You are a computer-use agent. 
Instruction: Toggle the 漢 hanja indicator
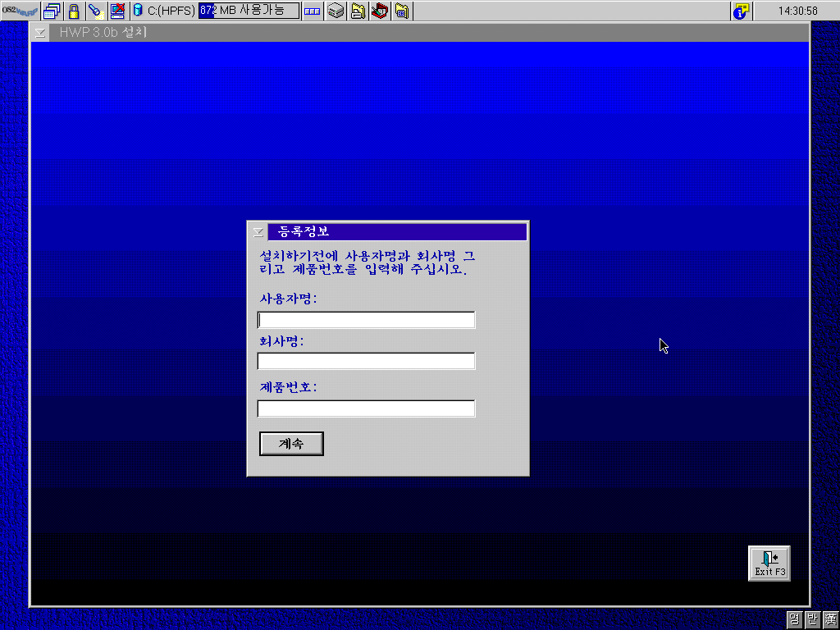pos(830,620)
